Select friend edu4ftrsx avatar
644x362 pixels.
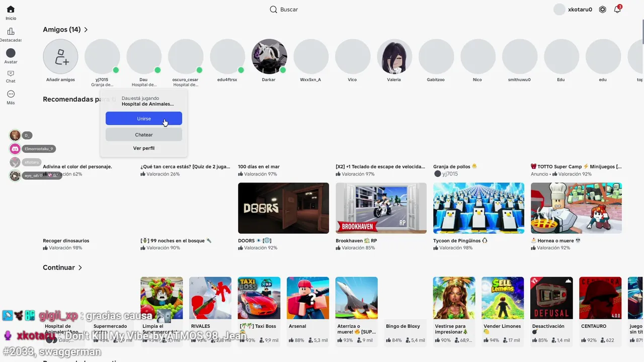[x=227, y=57]
